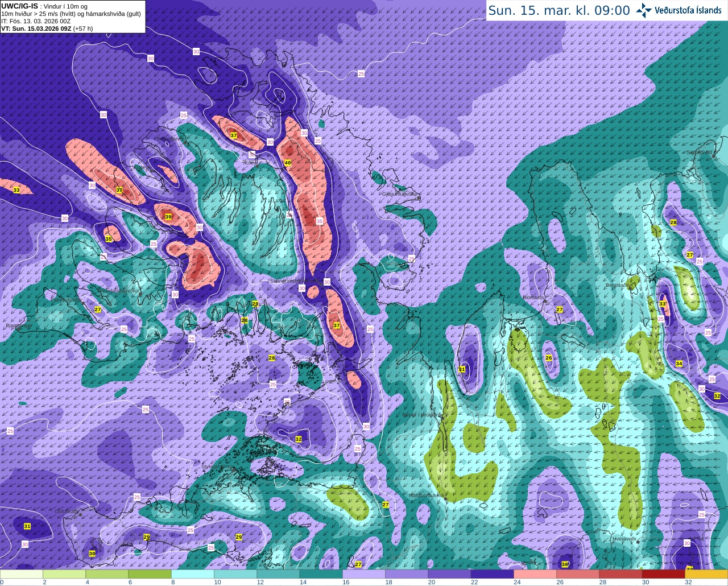This screenshot has width=728, height=586.
Task: Click the '10m hviður > 25 m/s' legend description
Action: (71, 14)
